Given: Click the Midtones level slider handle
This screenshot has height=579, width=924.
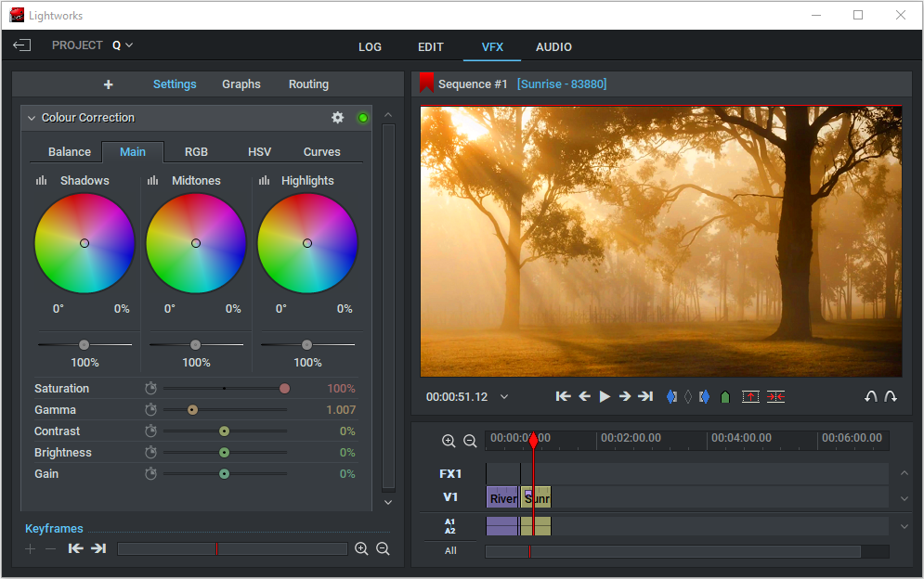Looking at the screenshot, I should coord(196,344).
